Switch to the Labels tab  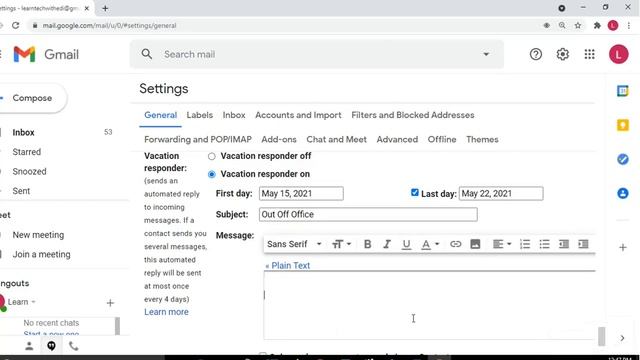[200, 115]
